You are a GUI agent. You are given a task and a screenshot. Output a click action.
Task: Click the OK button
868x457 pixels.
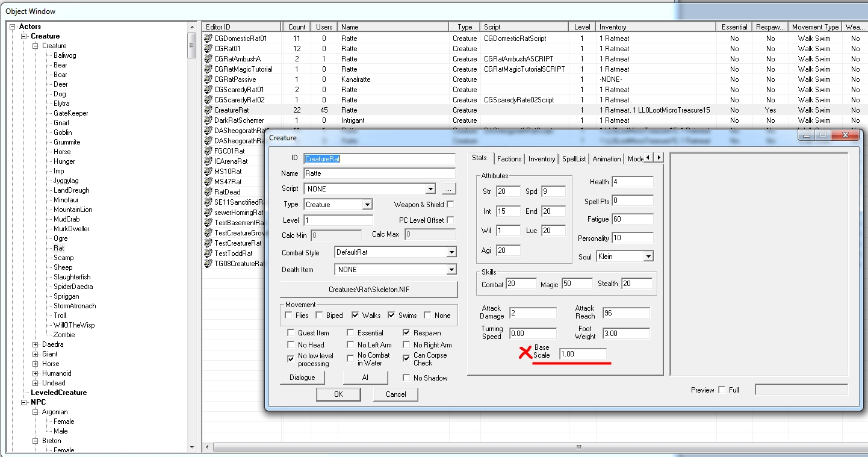click(338, 394)
